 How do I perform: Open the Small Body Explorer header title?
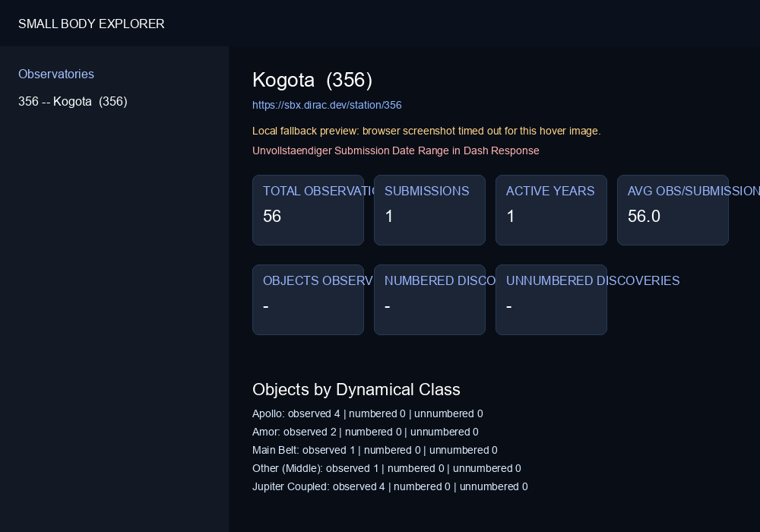coord(91,24)
